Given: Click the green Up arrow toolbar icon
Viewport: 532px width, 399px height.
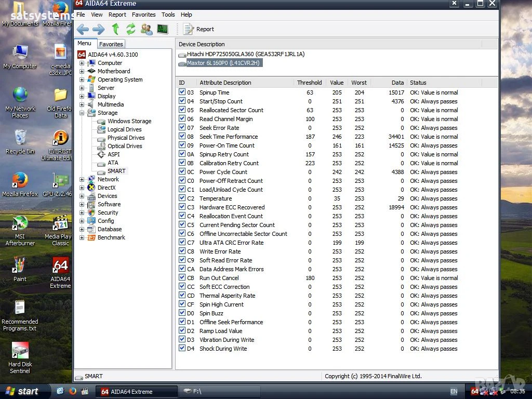Looking at the screenshot, I should 115,29.
